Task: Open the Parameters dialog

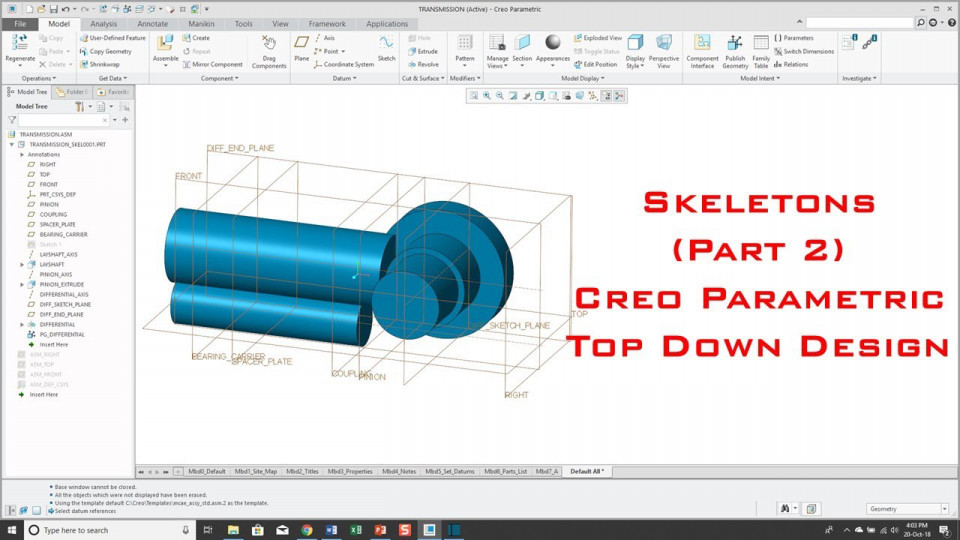Action: tap(793, 38)
